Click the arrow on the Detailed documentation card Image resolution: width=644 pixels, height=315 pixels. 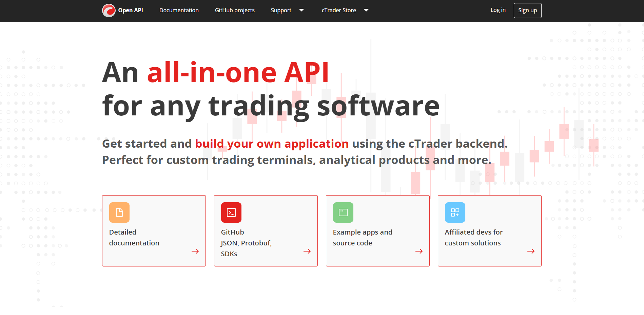(196, 251)
